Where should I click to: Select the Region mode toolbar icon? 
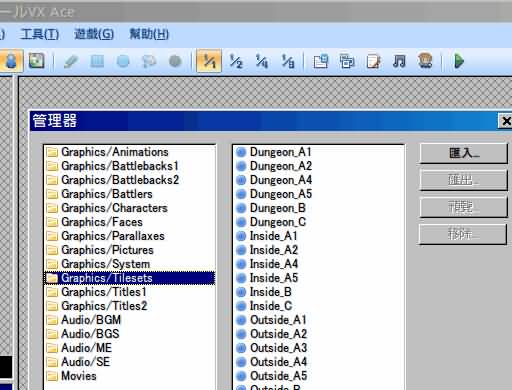[x=37, y=61]
